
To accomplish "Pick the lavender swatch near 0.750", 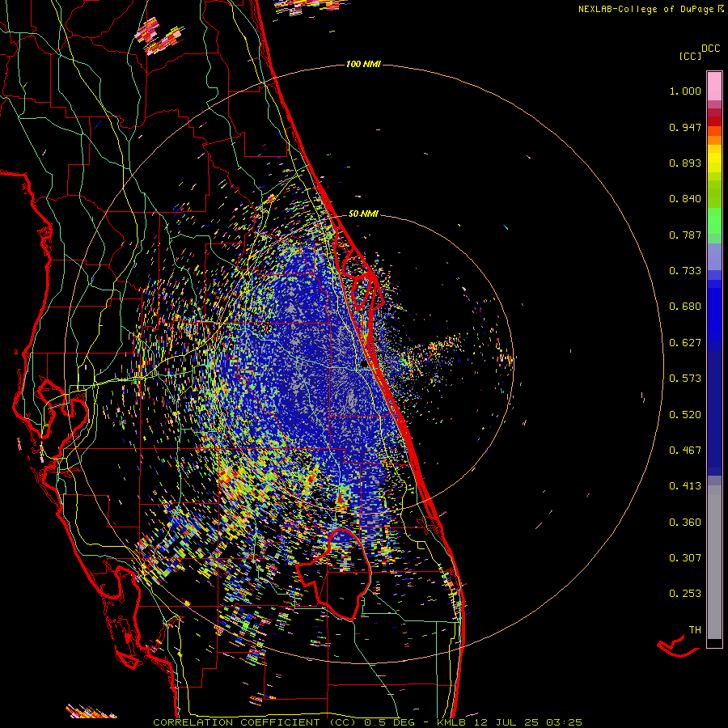I will pos(714,257).
